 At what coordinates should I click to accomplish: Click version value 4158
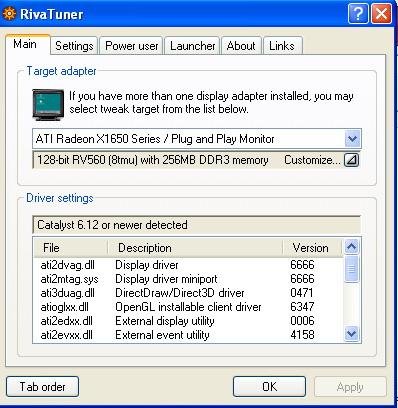pyautogui.click(x=302, y=335)
